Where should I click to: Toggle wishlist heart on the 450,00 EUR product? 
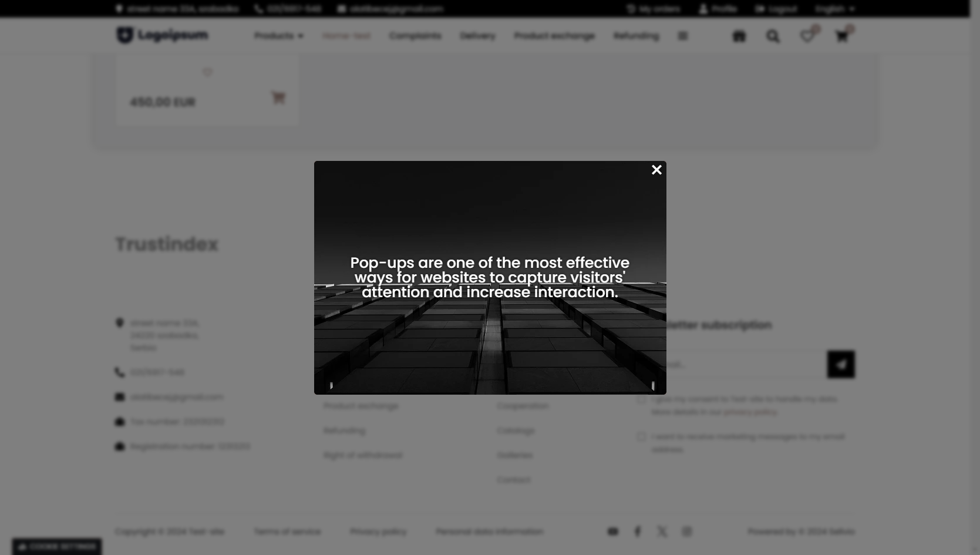[x=207, y=72]
